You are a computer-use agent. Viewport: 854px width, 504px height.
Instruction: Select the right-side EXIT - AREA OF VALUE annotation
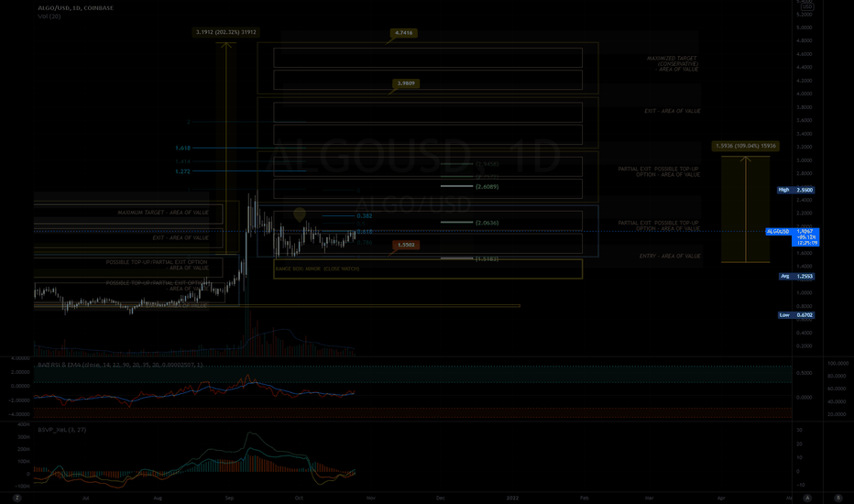pos(672,111)
